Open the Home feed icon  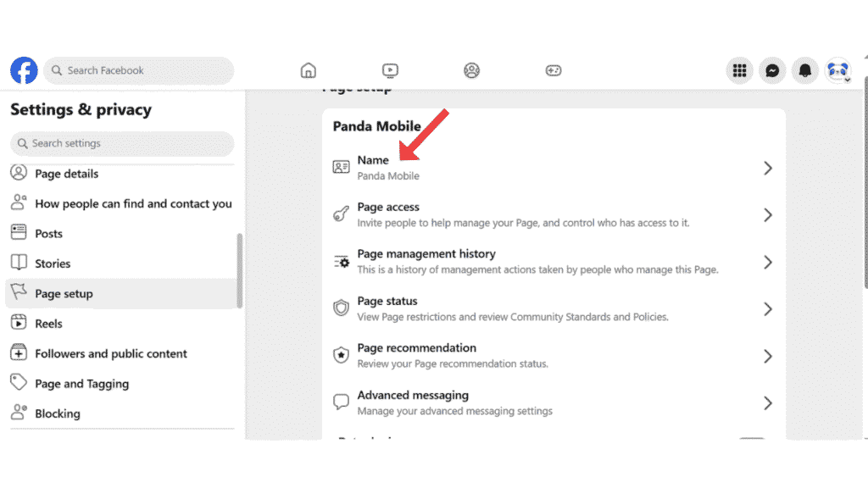309,70
